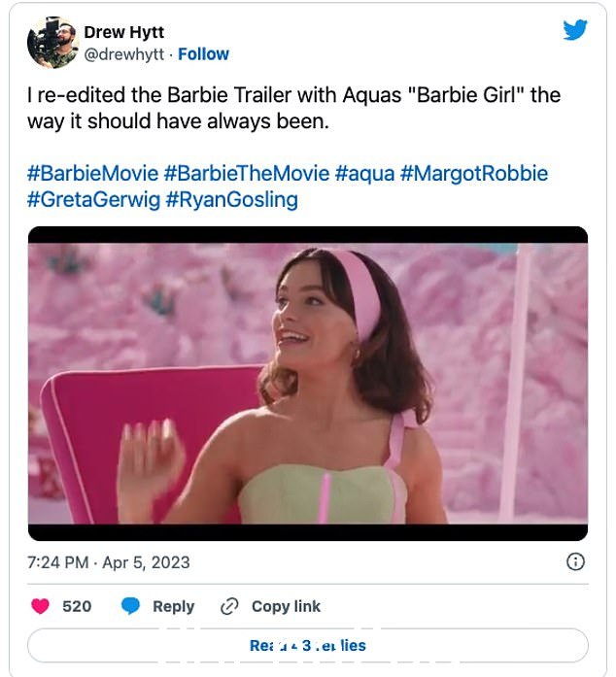The width and height of the screenshot is (616, 677).
Task: Click the copy link chain icon
Action: (229, 606)
